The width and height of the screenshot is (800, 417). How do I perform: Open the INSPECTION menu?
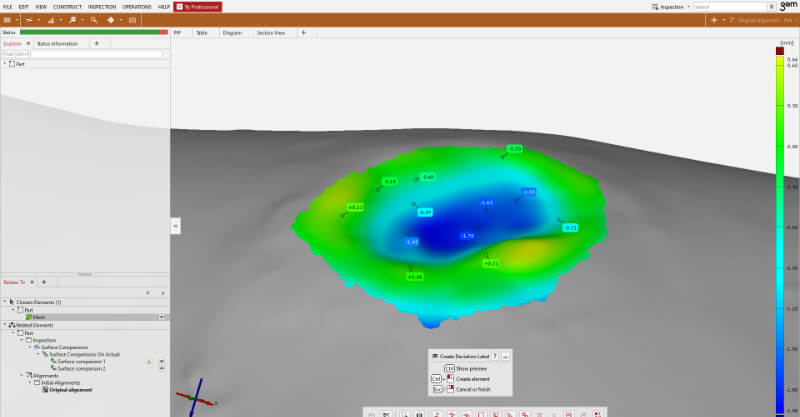coord(102,6)
